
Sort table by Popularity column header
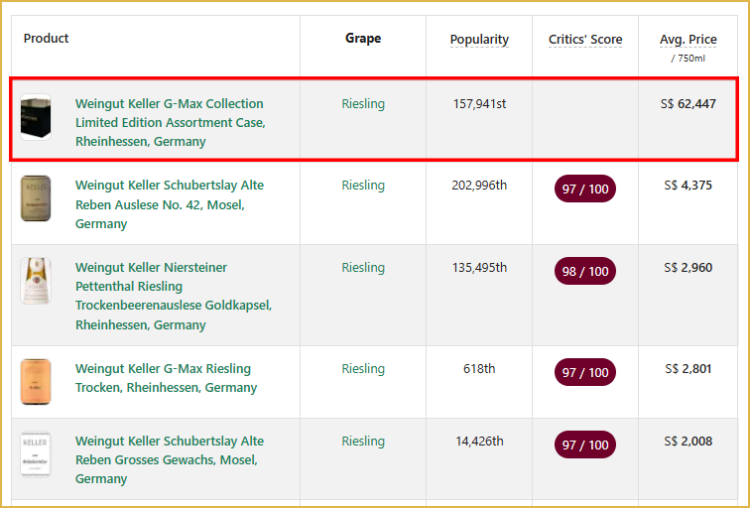pyautogui.click(x=479, y=40)
